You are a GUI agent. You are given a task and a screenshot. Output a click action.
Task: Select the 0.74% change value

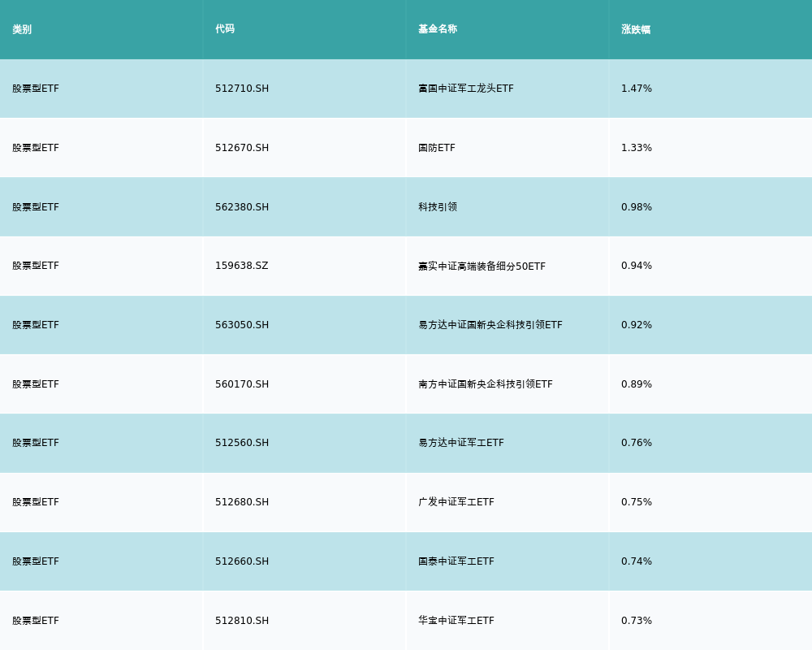637,561
